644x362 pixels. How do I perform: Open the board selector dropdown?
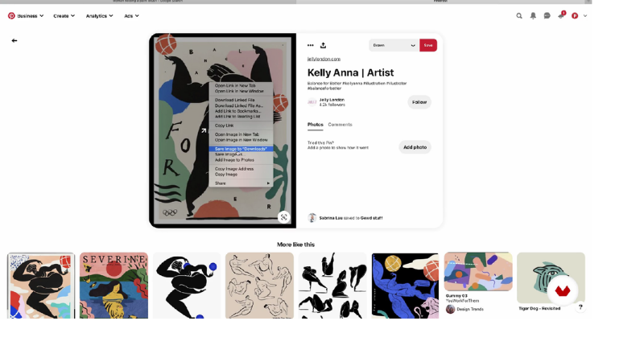[x=394, y=45]
